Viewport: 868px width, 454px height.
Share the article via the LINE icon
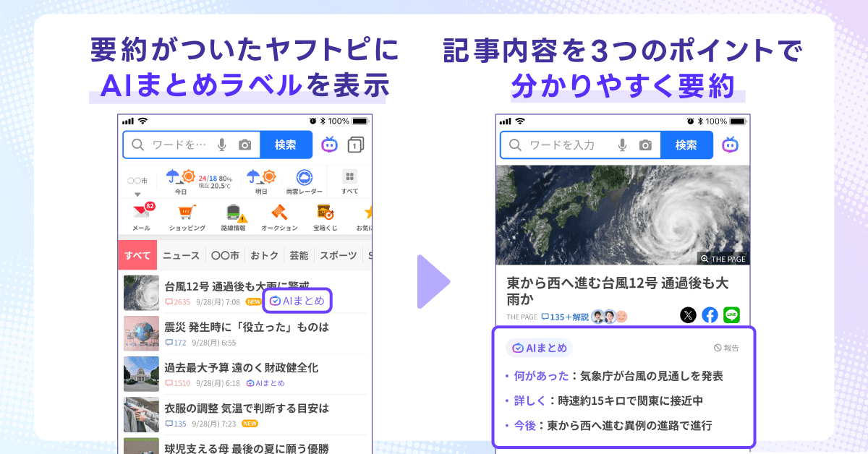coord(731,315)
